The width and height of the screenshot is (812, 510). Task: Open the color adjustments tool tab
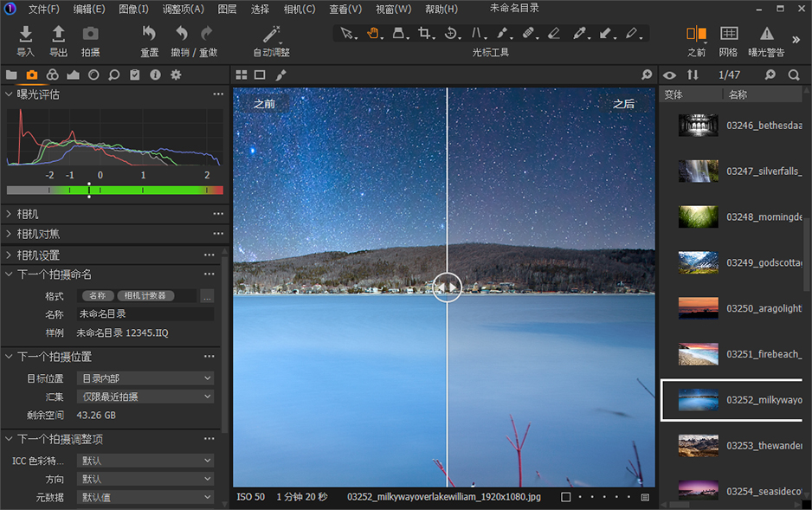coord(52,75)
